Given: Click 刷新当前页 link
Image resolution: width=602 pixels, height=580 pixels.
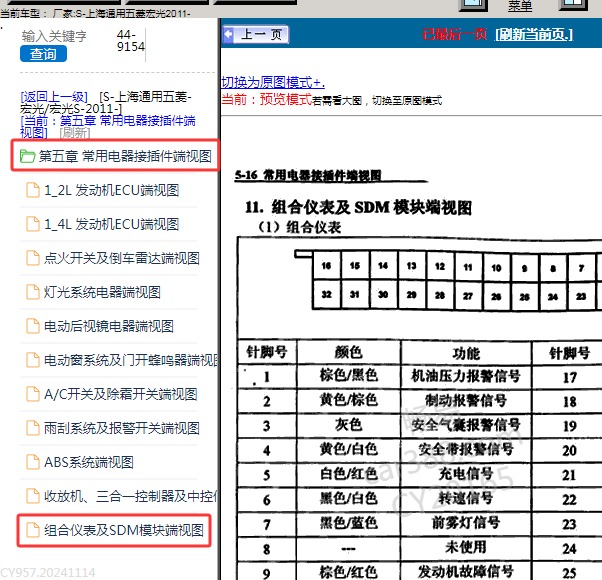Looking at the screenshot, I should coord(534,35).
